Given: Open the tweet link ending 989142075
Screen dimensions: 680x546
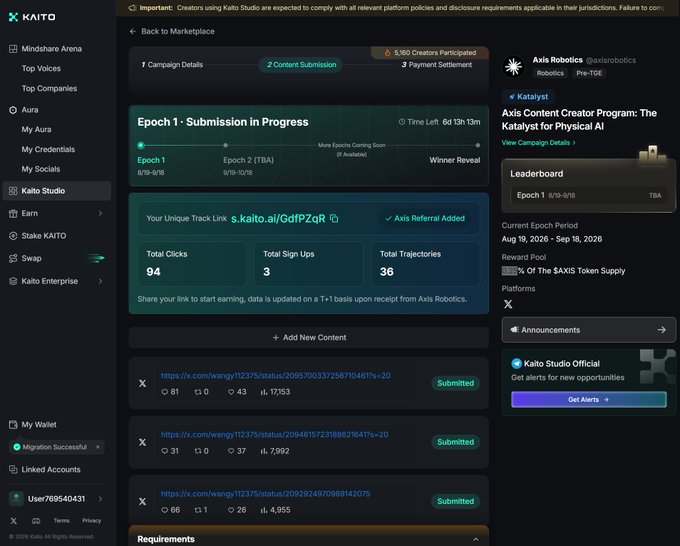Looking at the screenshot, I should (265, 494).
